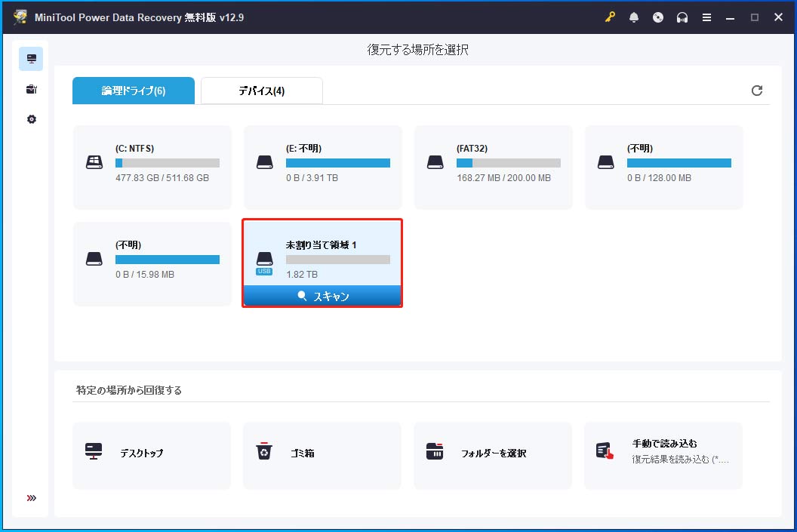Click the 未割り当て領域 1 usage bar
The image size is (797, 532).
pyautogui.click(x=338, y=260)
